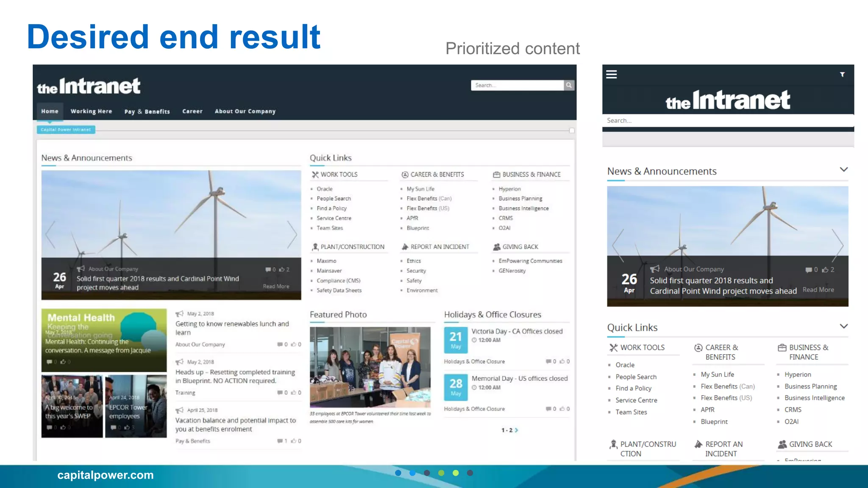
Task: Click the mobile Search input field
Action: pyautogui.click(x=728, y=121)
